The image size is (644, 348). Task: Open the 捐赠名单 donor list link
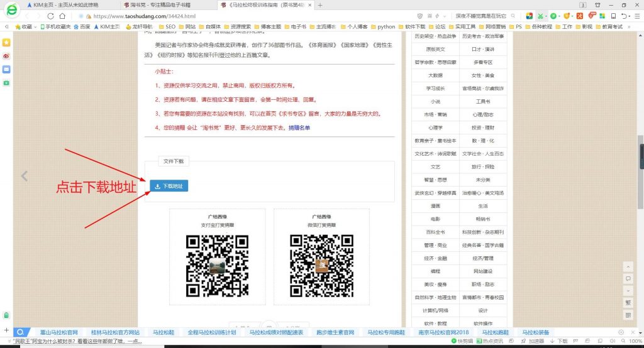[x=299, y=128]
